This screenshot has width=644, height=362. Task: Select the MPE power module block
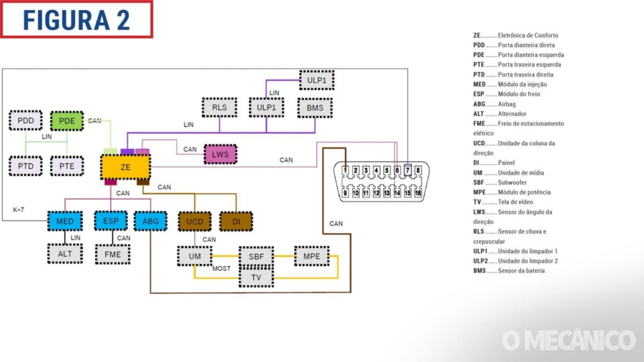[x=311, y=256]
